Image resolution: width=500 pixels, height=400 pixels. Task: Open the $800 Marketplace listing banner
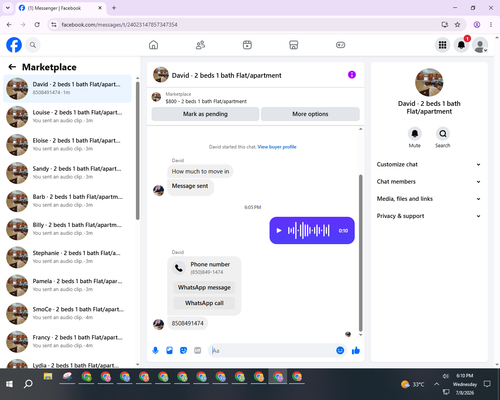click(255, 97)
